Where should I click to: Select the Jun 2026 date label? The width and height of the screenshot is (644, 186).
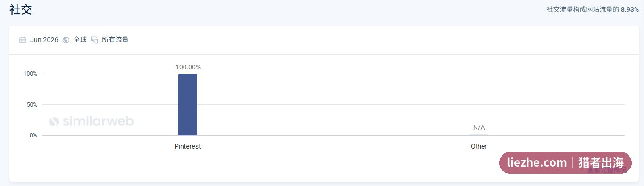(44, 40)
